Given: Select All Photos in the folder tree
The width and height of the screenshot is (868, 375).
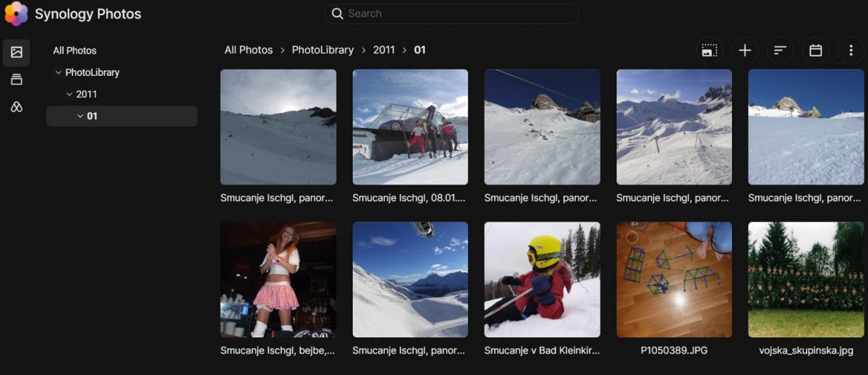Looking at the screenshot, I should [x=75, y=51].
